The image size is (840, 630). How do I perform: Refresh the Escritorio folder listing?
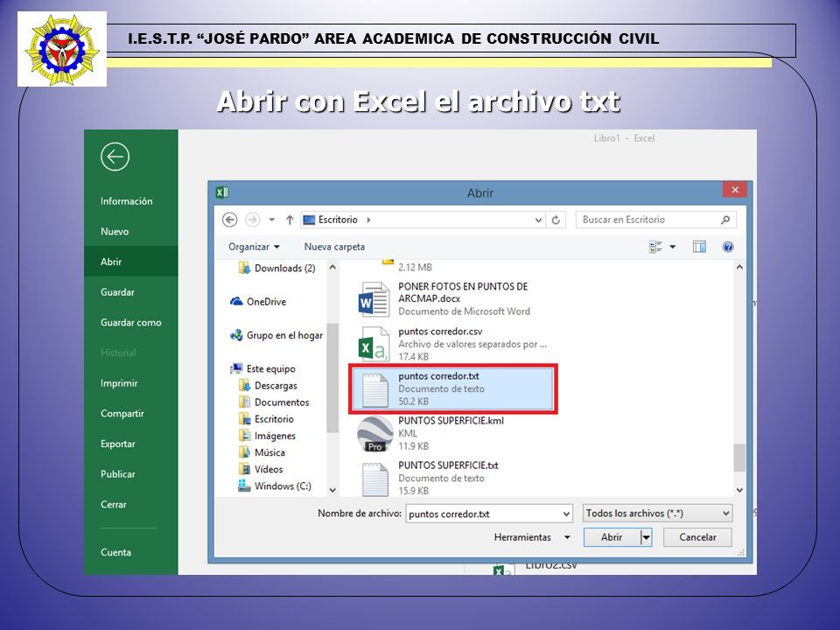(x=556, y=220)
